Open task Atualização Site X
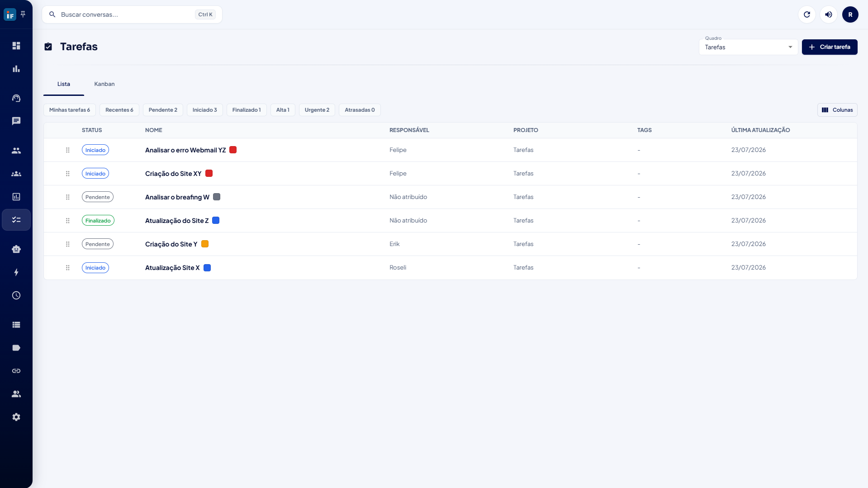Image resolution: width=868 pixels, height=488 pixels. click(x=172, y=268)
